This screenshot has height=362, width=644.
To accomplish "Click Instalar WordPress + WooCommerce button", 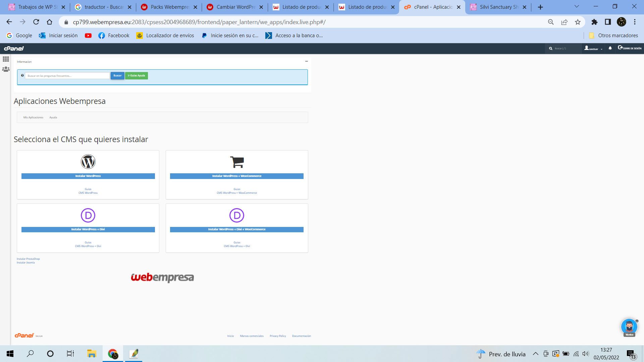I will click(x=237, y=176).
